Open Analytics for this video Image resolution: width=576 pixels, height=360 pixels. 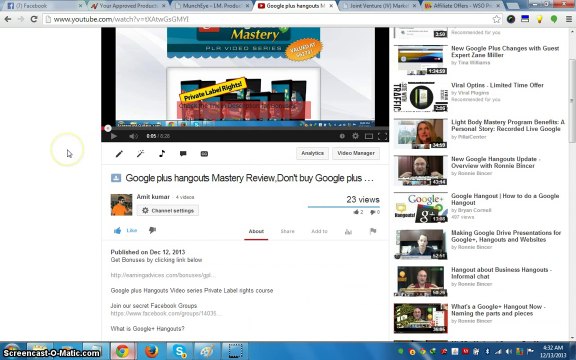point(312,153)
